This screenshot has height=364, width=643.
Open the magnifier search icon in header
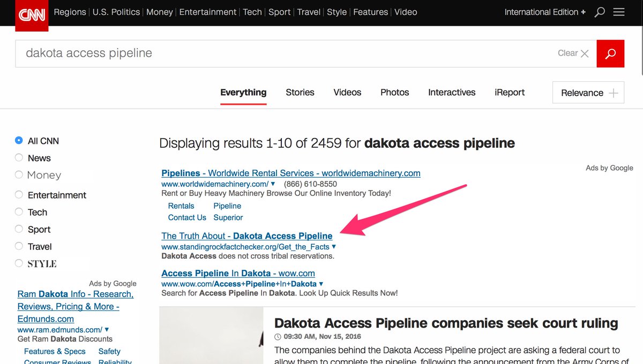(600, 12)
